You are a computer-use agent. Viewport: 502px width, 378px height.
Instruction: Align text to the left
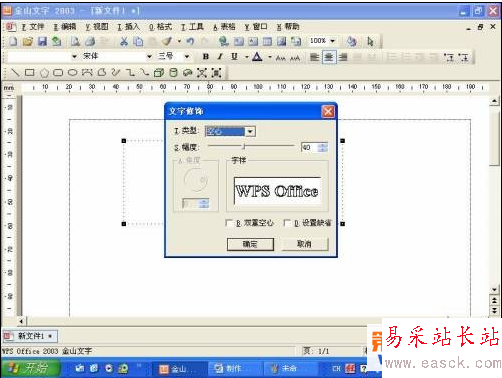click(x=314, y=57)
